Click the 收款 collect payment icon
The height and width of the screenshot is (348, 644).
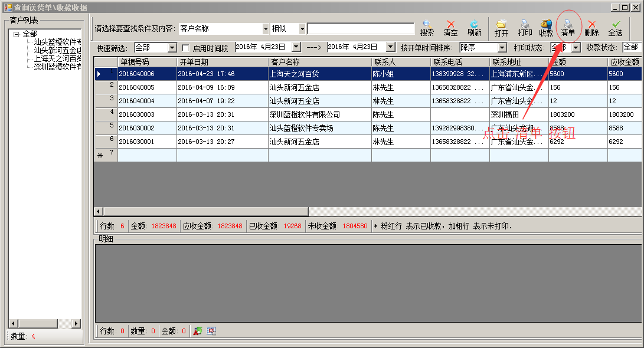click(546, 28)
